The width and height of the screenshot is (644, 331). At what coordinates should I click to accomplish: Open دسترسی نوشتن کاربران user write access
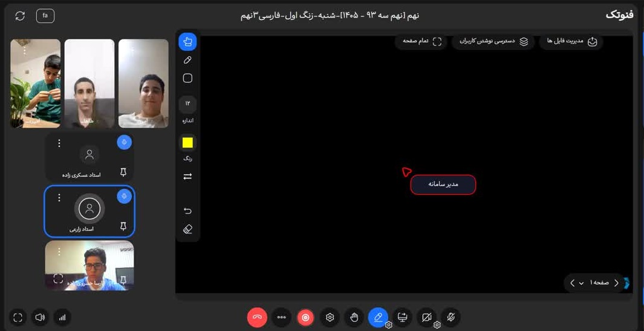click(x=493, y=42)
